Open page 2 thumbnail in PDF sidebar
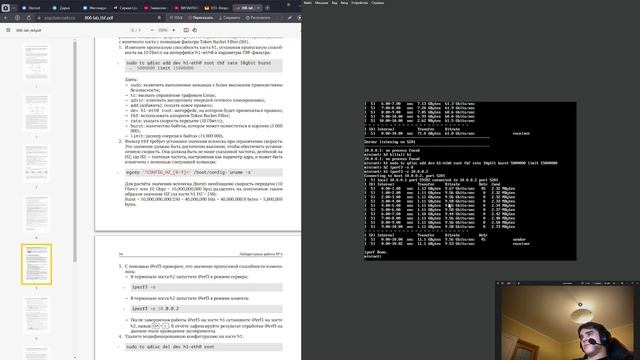This screenshot has height=360, width=640. click(36, 113)
